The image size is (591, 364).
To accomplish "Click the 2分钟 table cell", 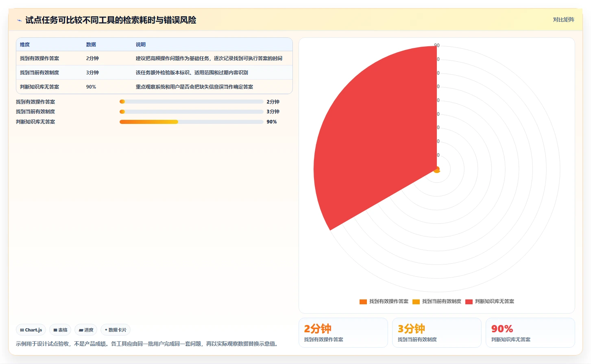I will (x=92, y=58).
